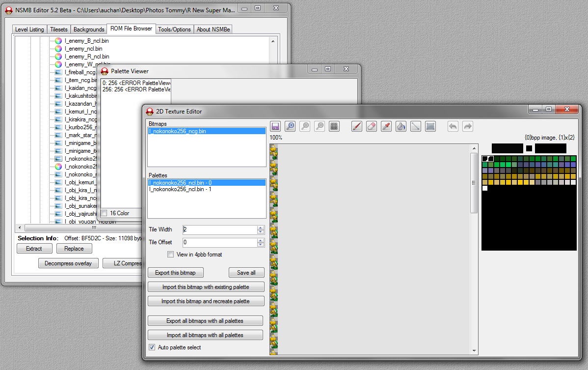Image resolution: width=588 pixels, height=370 pixels.
Task: Toggle the grid display icon
Action: (x=334, y=126)
